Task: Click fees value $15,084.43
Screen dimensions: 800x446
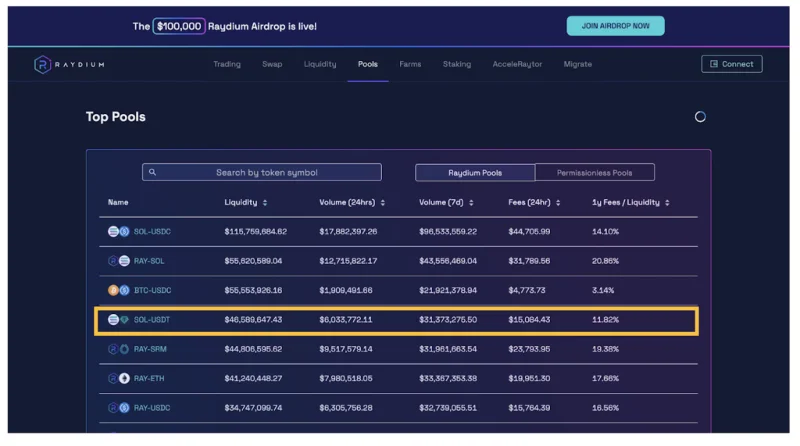Action: 529,319
